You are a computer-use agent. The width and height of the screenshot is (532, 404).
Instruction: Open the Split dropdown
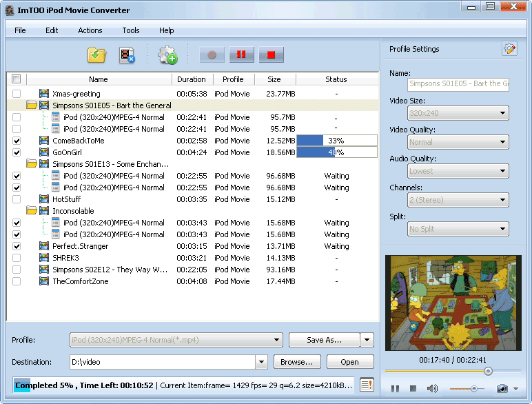pos(458,229)
